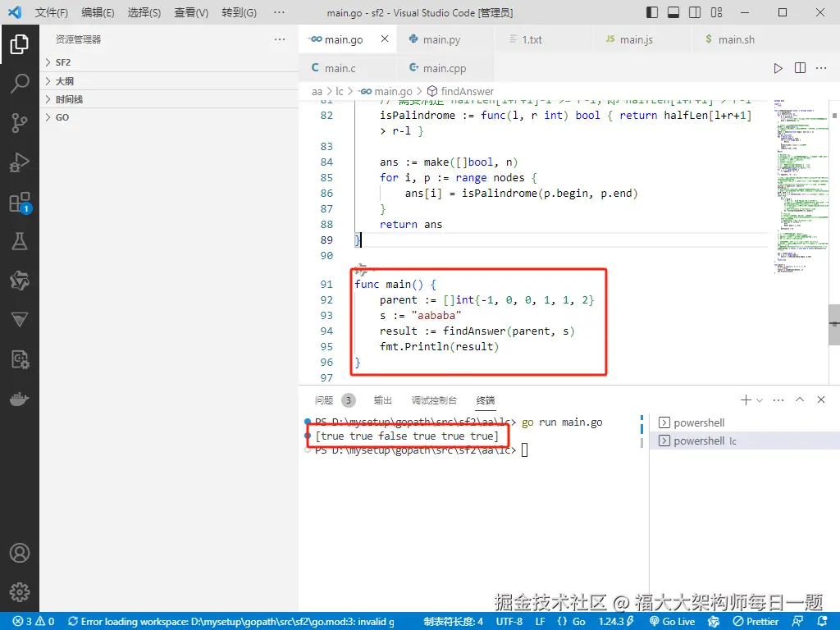Expand the GO section in explorer

169,117
